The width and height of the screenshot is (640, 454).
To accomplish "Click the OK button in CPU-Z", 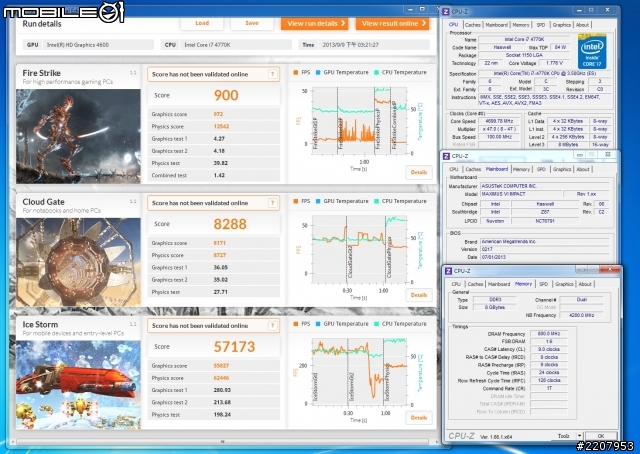I will point(601,436).
